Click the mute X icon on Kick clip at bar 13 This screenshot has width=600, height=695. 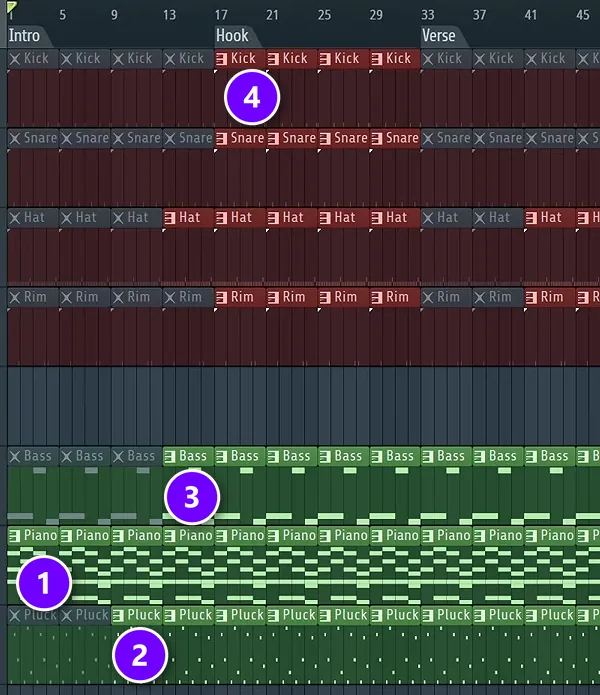pos(170,59)
